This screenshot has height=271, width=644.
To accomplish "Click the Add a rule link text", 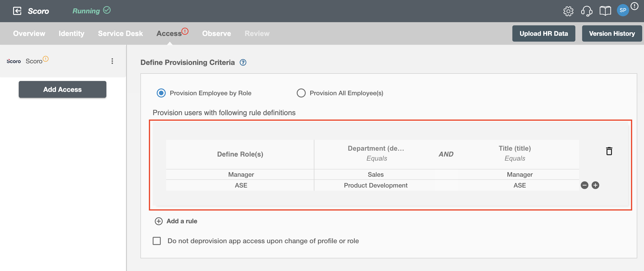I will coord(182,221).
